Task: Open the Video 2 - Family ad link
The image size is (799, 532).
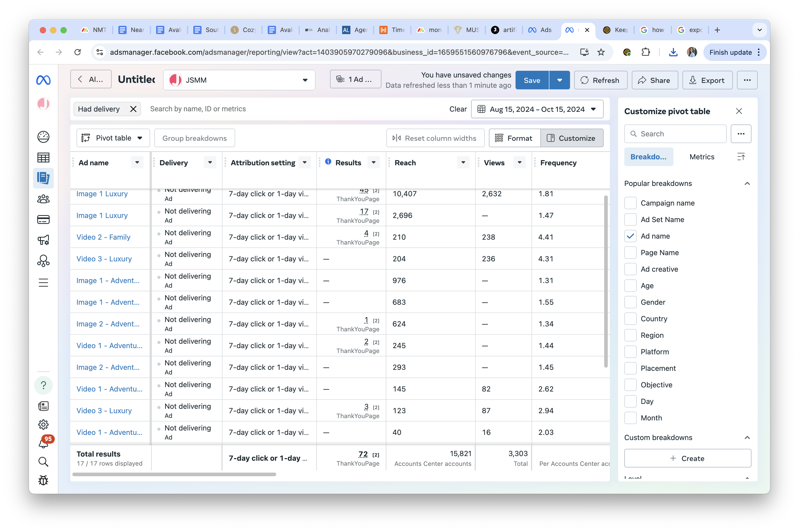Action: tap(103, 237)
